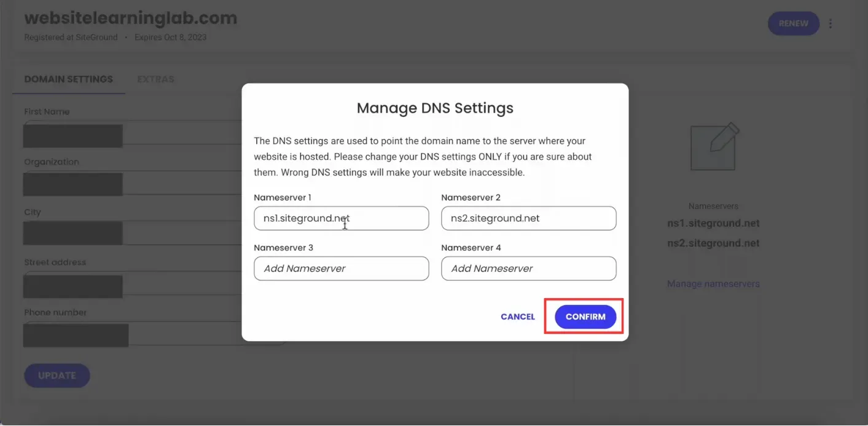Click the ns1.siteground.net text in side panel
Viewport: 868px width, 426px height.
(x=713, y=223)
